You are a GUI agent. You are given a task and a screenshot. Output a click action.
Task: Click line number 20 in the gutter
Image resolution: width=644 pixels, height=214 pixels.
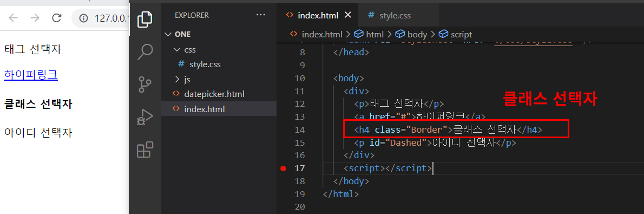(x=300, y=206)
